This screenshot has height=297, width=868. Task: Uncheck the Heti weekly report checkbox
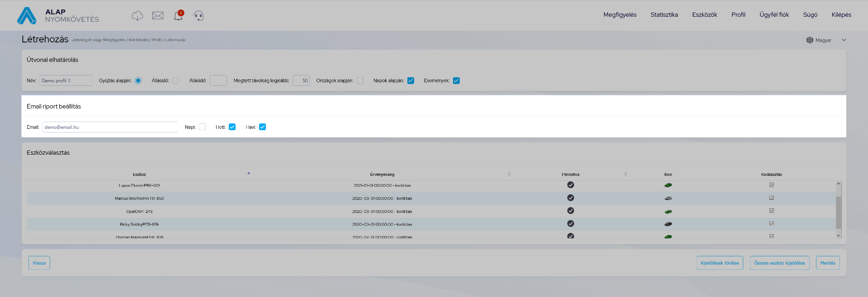coord(232,127)
